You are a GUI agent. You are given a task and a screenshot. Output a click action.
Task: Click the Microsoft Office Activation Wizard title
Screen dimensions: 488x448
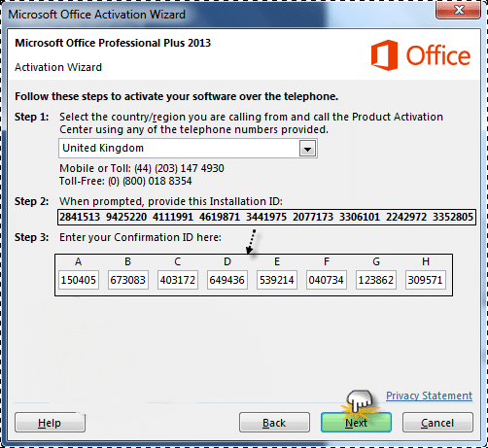(x=96, y=15)
